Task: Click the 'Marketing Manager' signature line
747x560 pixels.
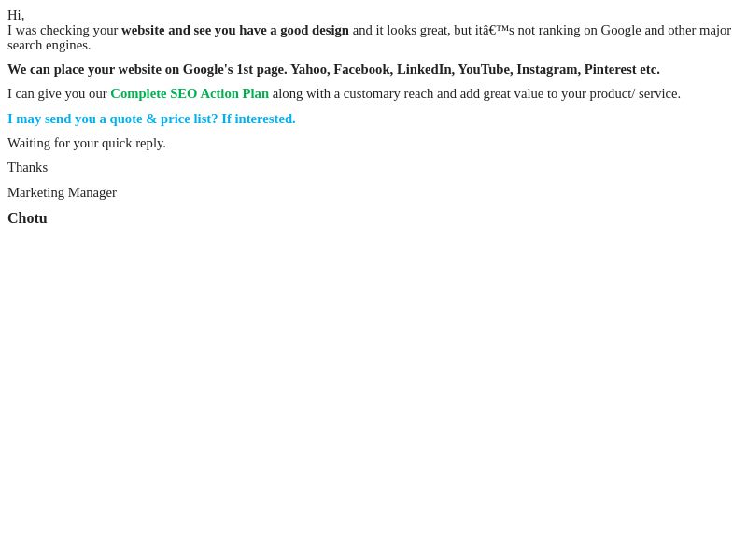Action: pyautogui.click(x=62, y=193)
